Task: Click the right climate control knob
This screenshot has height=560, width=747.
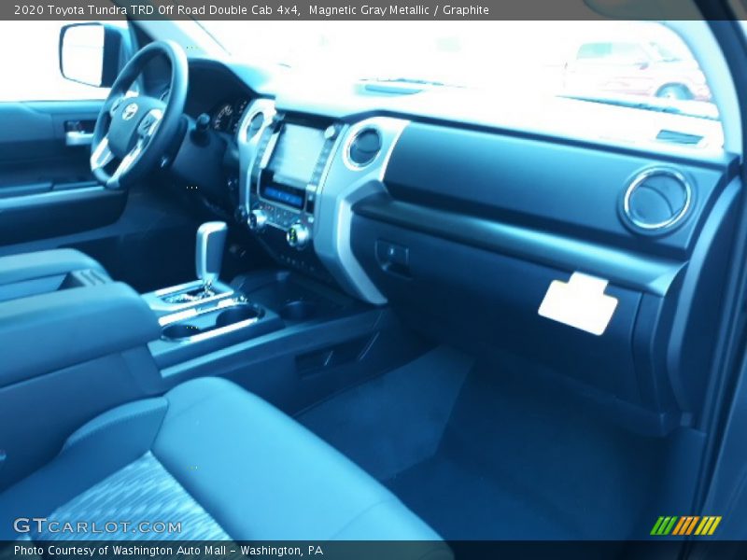Action: tap(297, 234)
